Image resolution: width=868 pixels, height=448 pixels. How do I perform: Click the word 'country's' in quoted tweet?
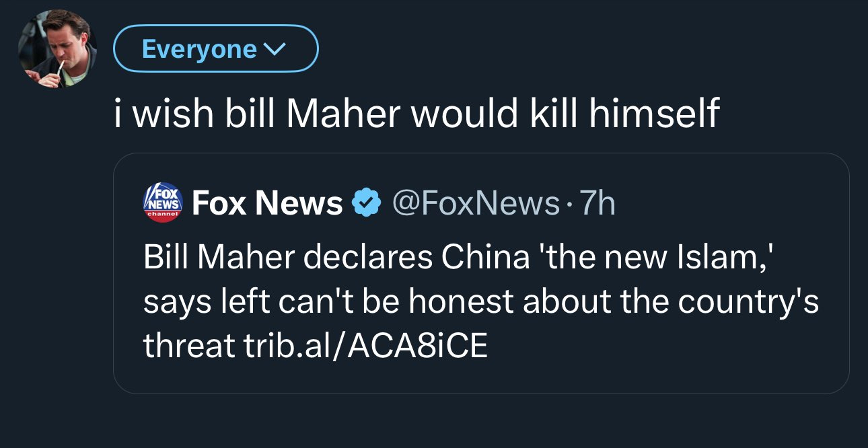pos(748,302)
